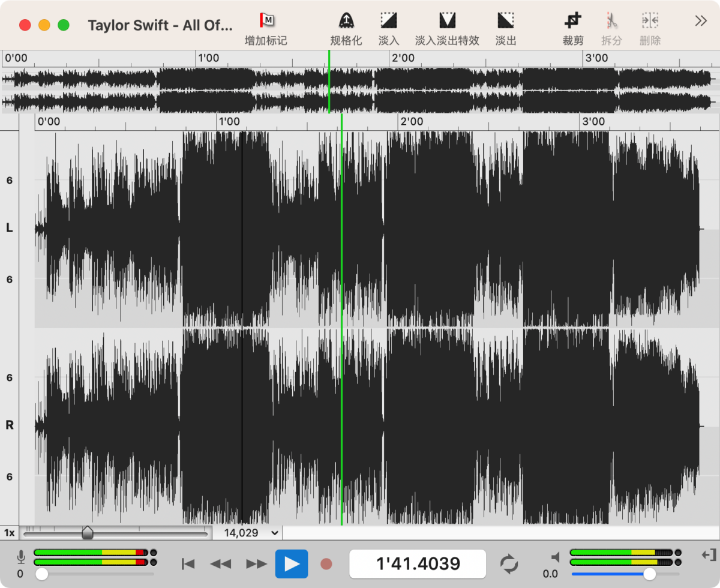Viewport: 720px width, 588px height.
Task: Apply Fade Out (淡出) effect
Action: point(506,20)
